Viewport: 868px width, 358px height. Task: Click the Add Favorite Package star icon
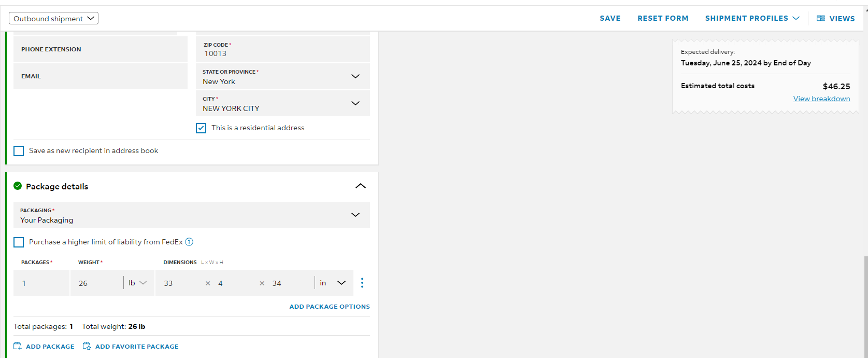(87, 346)
